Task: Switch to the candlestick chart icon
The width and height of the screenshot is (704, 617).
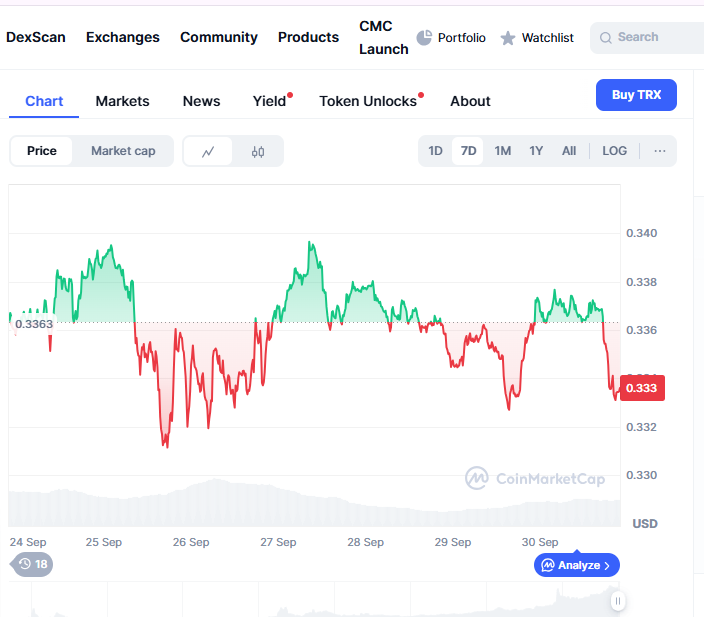Action: pyautogui.click(x=258, y=151)
